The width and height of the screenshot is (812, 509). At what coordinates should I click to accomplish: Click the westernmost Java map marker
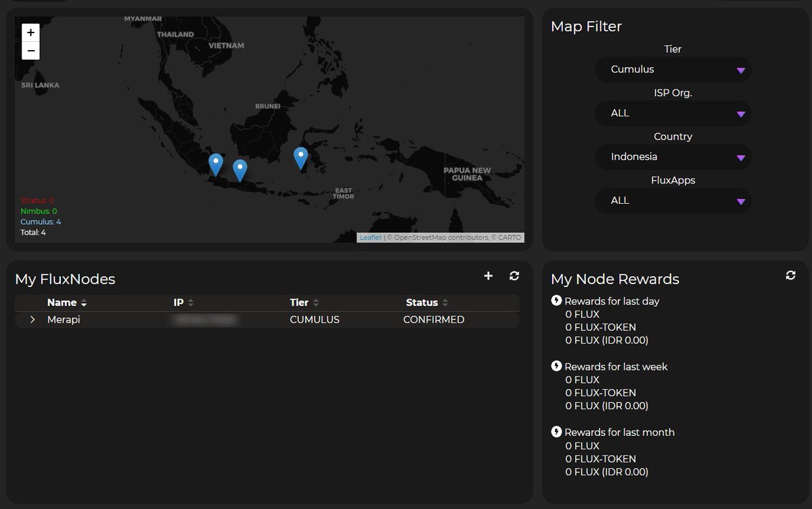(215, 164)
